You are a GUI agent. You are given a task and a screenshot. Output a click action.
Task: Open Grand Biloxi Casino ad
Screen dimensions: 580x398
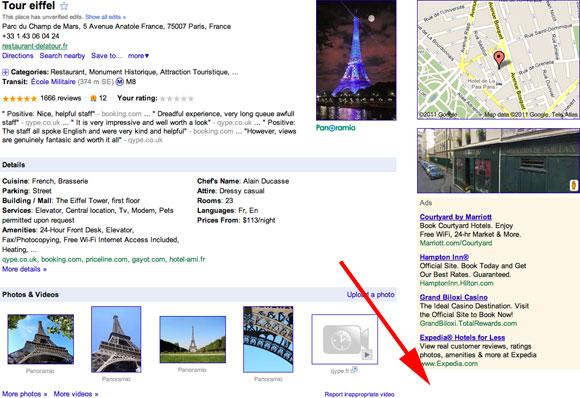point(454,297)
